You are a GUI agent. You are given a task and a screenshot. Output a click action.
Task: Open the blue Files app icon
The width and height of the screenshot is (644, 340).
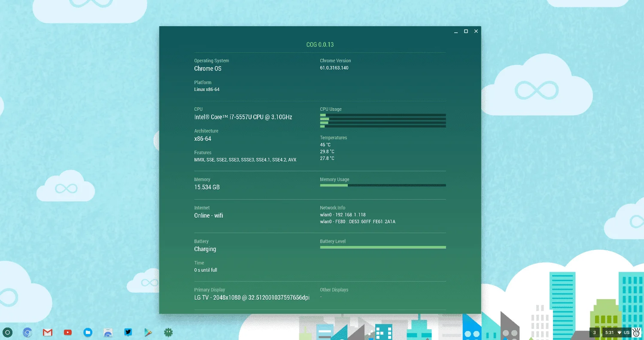coord(88,332)
